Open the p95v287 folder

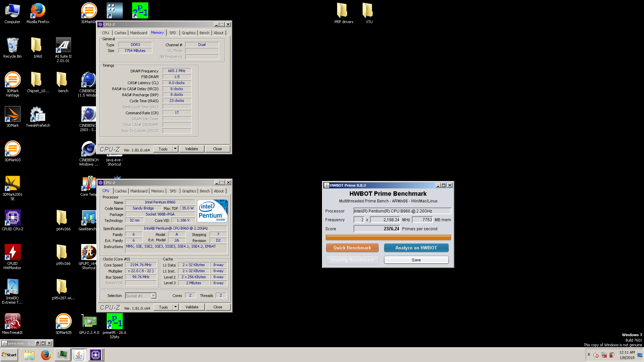pyautogui.click(x=63, y=290)
